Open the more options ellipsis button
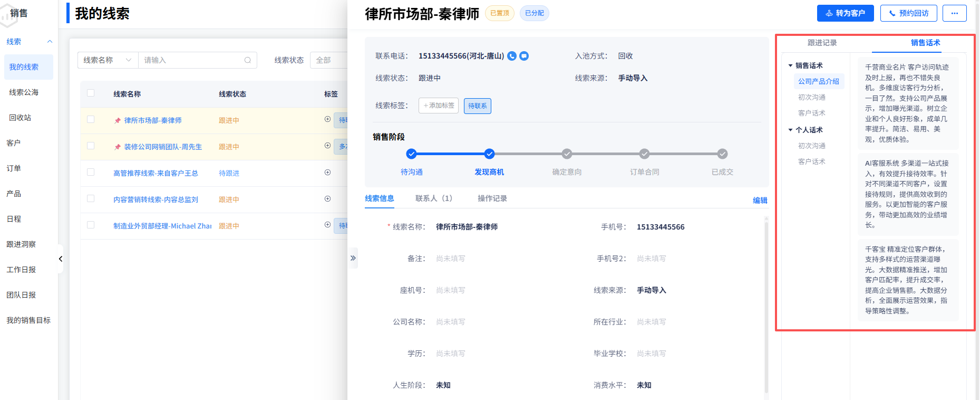 (955, 13)
